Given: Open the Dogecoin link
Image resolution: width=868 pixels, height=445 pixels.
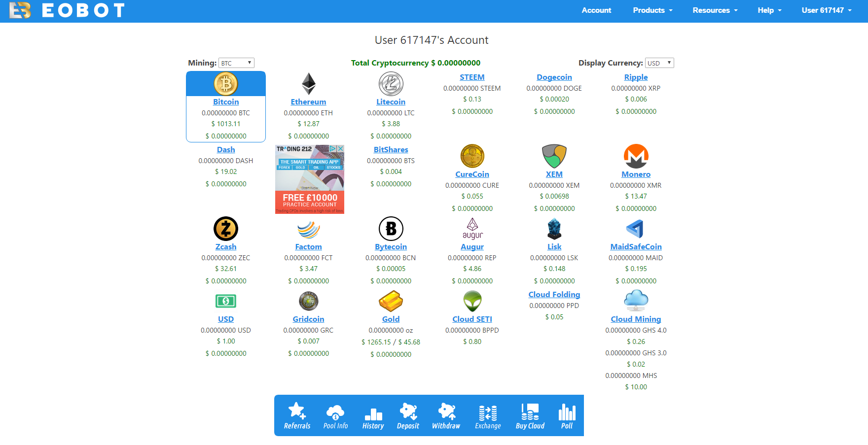Looking at the screenshot, I should pos(554,77).
